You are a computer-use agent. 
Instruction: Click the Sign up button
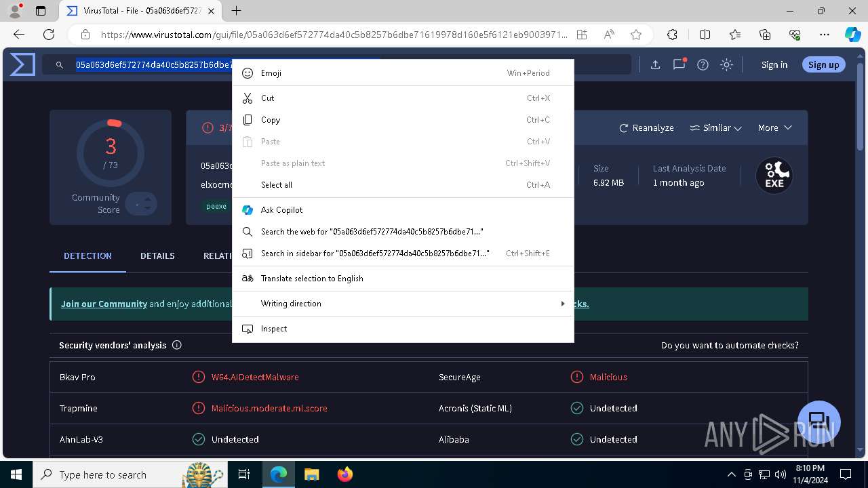pyautogui.click(x=823, y=64)
